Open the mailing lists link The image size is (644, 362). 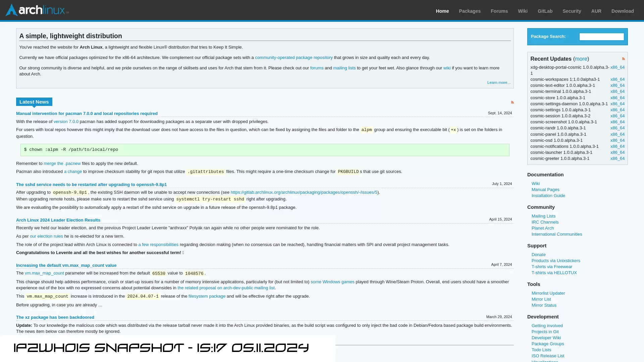coord(344,68)
